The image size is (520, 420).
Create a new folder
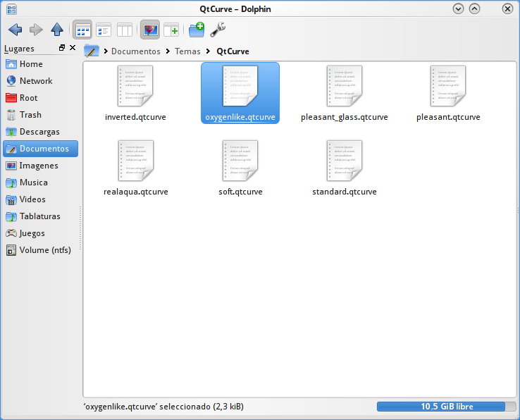[197, 30]
